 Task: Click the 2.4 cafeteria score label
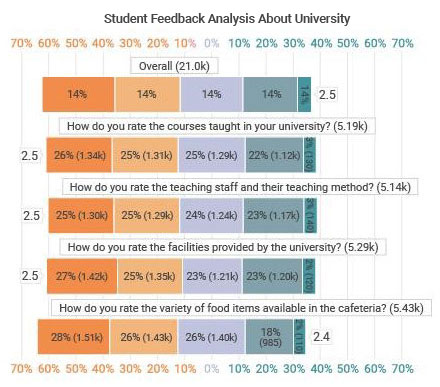(321, 337)
